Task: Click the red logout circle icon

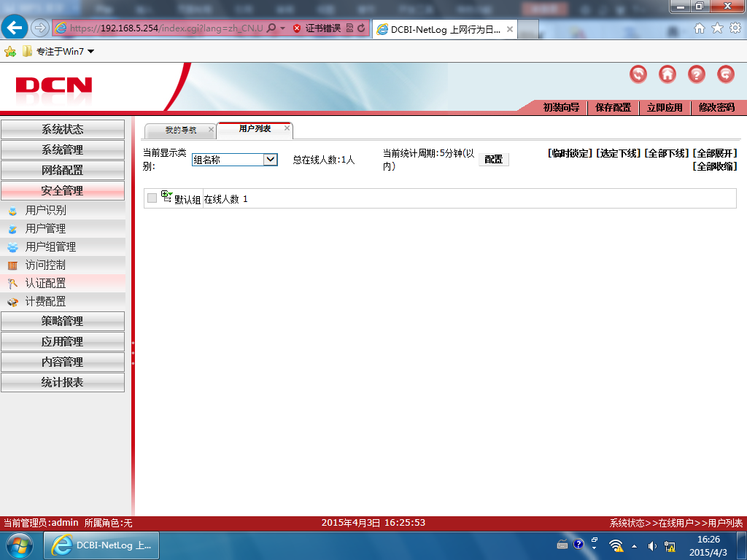Action: (726, 74)
